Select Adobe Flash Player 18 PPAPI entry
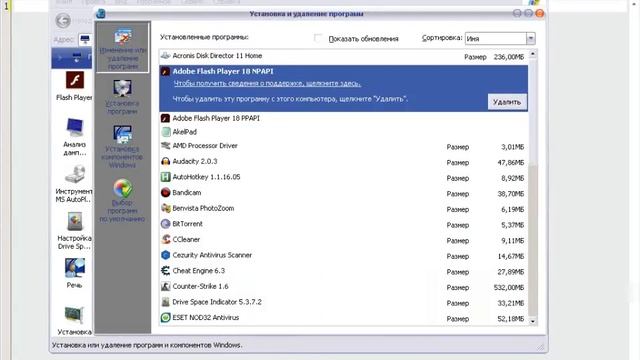 [x=343, y=118]
